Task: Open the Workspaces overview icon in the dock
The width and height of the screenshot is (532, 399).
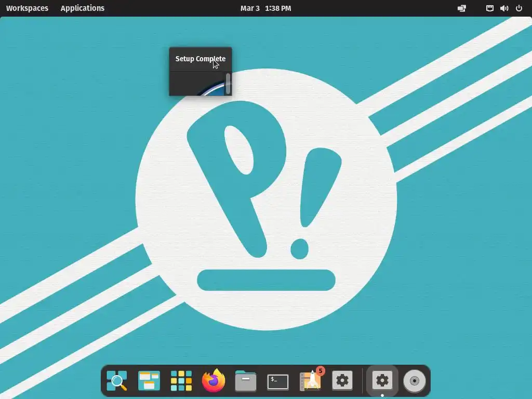Action: coord(149,381)
